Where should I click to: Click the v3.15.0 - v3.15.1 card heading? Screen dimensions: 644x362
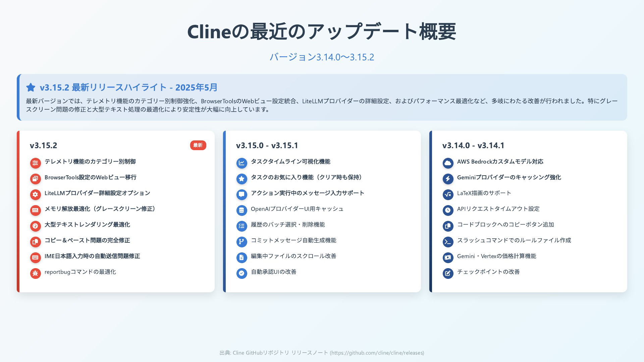[x=267, y=145]
